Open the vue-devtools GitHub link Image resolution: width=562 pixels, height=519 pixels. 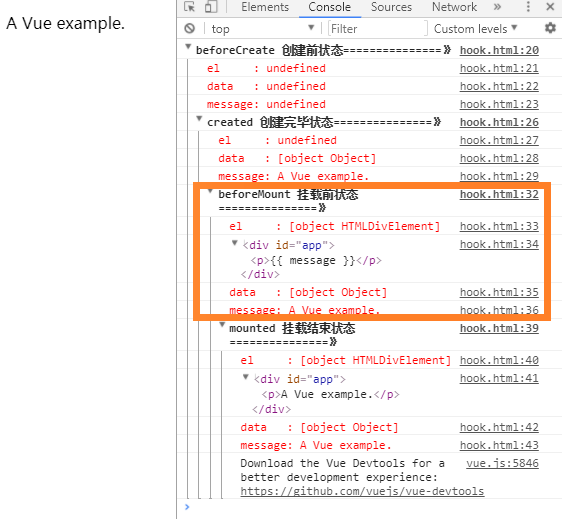(x=362, y=491)
